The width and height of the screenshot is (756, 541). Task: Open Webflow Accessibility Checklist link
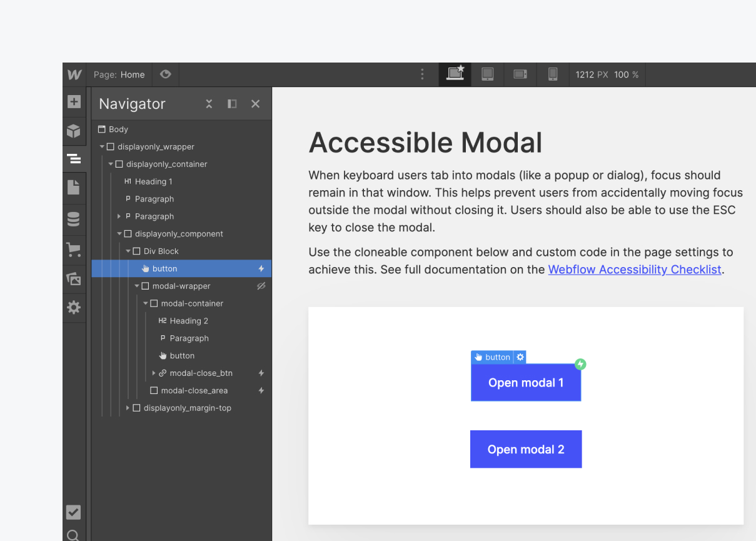pos(635,270)
